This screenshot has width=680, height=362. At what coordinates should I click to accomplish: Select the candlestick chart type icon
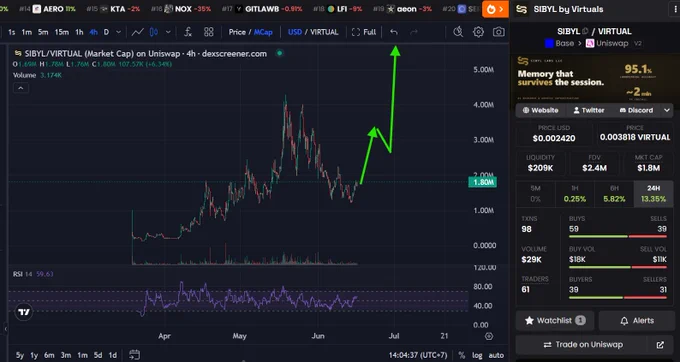[x=154, y=32]
